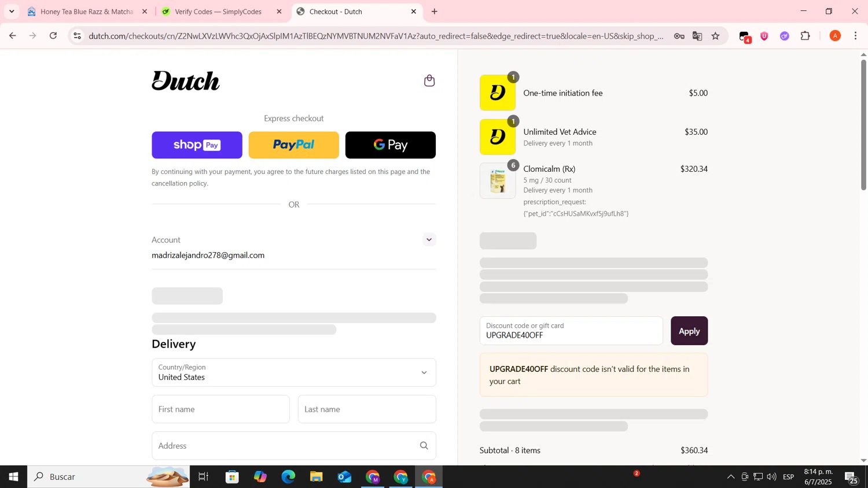Screen dimensions: 868x488
Task: Open the tab search dropdown arrow
Action: tap(12, 12)
